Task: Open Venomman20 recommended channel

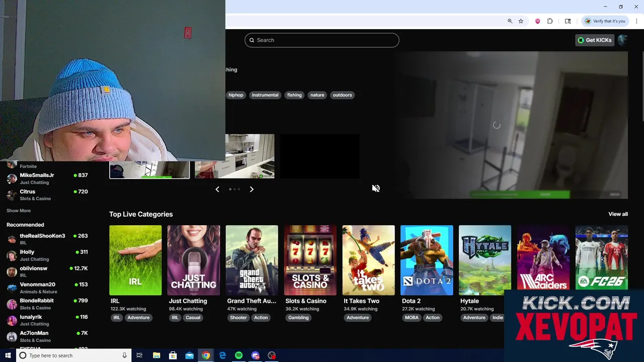Action: tap(48, 288)
